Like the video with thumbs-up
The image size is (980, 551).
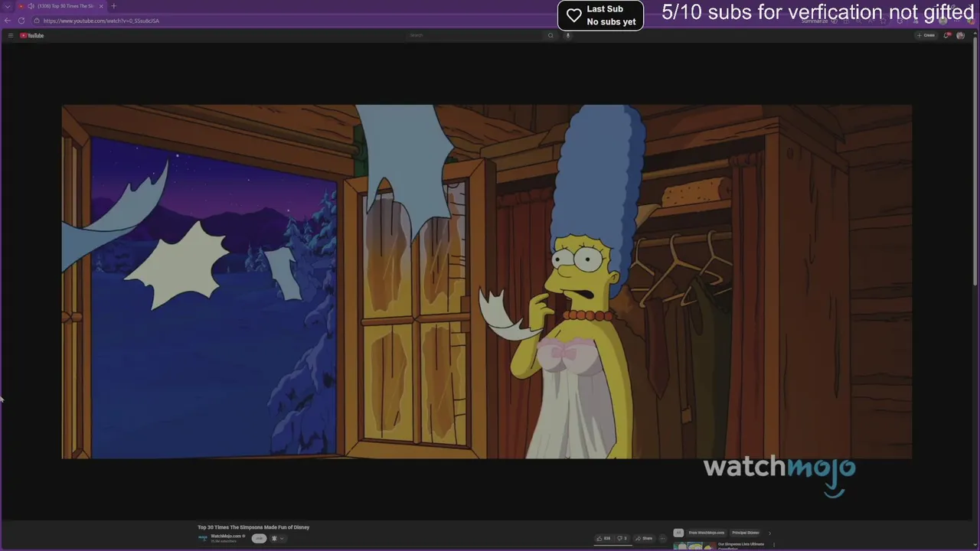click(603, 538)
